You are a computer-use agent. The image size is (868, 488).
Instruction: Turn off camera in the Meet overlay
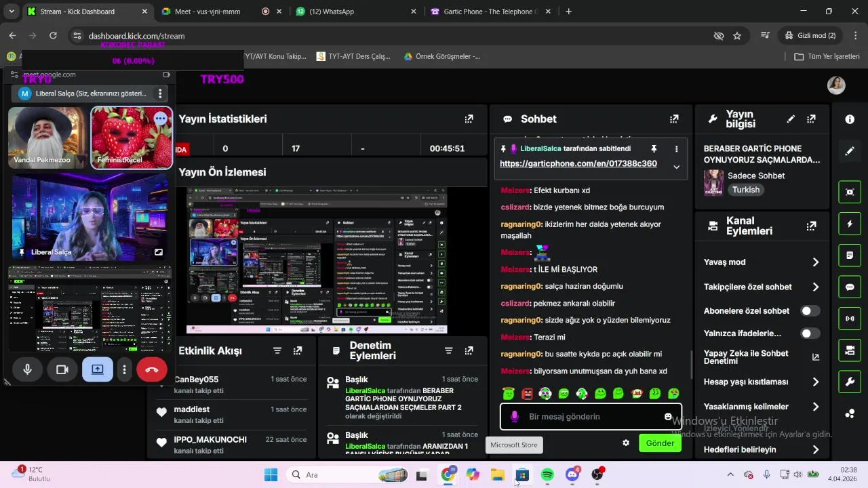[x=62, y=369]
